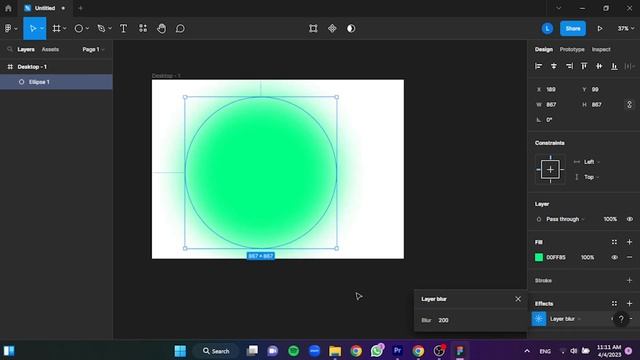
Task: Click the Use as mask icon
Action: click(x=351, y=29)
